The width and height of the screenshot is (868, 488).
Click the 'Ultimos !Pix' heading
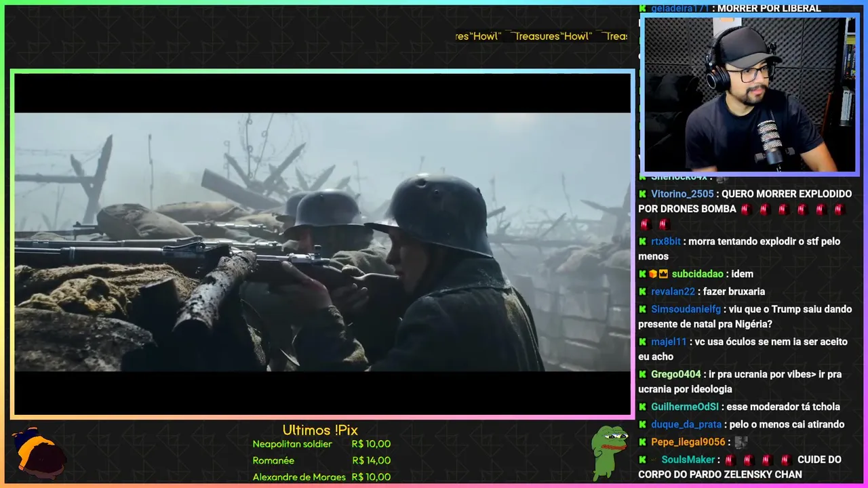click(x=320, y=430)
